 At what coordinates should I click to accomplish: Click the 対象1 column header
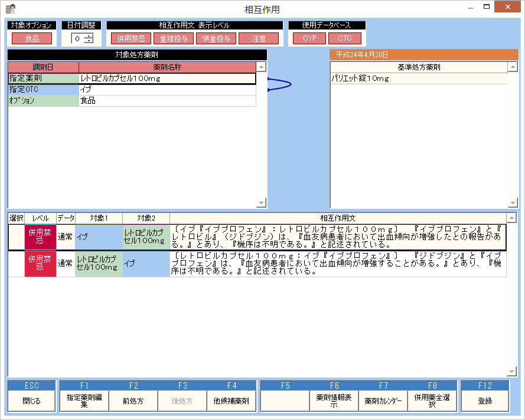99,218
